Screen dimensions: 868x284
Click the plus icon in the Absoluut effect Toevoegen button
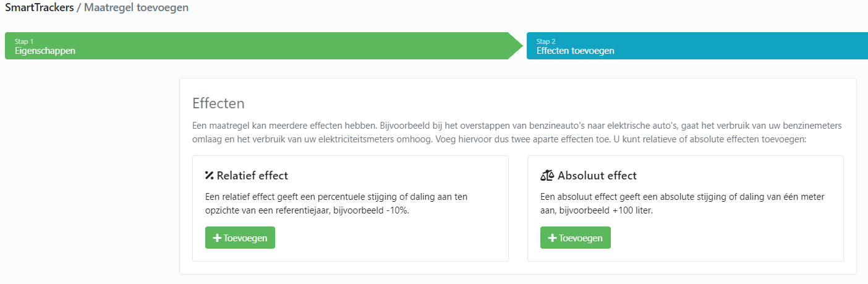[x=552, y=238]
